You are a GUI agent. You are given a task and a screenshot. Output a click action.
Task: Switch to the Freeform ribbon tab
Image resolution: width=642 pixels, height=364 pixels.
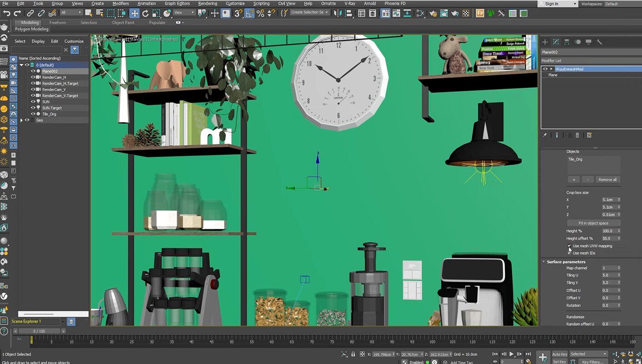57,22
